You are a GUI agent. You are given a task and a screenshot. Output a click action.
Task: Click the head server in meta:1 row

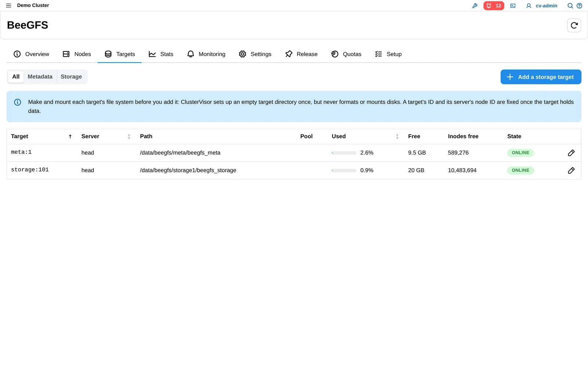pyautogui.click(x=88, y=153)
